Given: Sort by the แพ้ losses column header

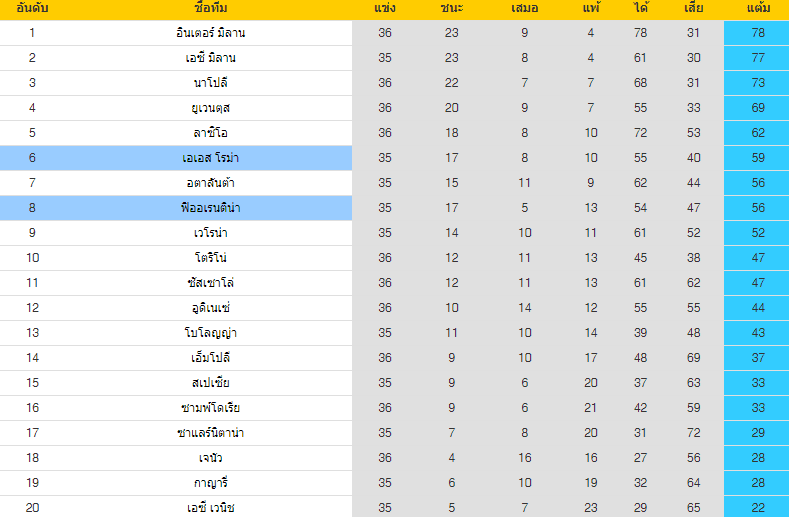Looking at the screenshot, I should click(x=591, y=9).
